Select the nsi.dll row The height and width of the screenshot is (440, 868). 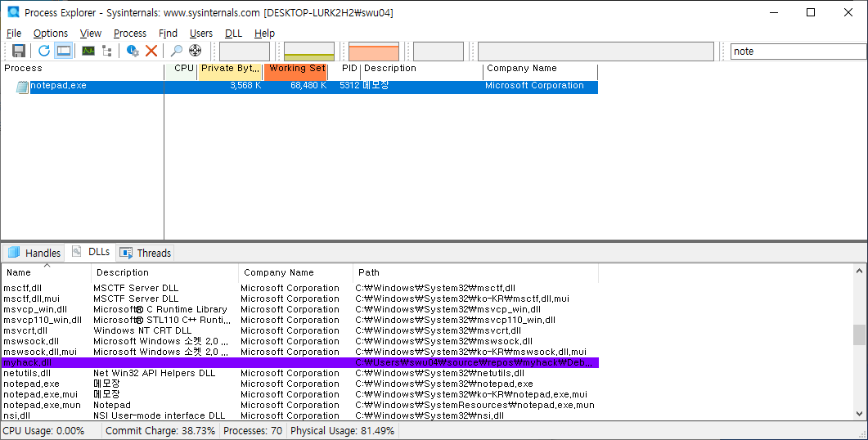pyautogui.click(x=299, y=415)
